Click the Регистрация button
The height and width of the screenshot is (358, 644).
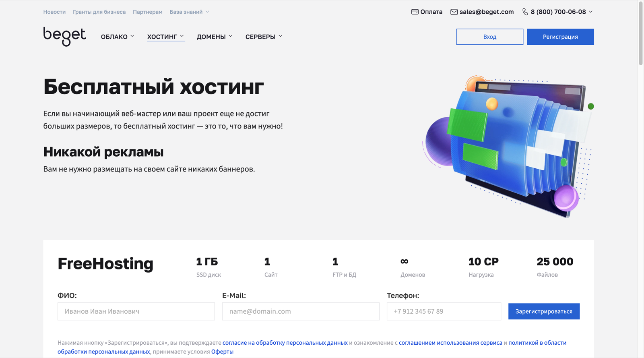click(x=560, y=37)
